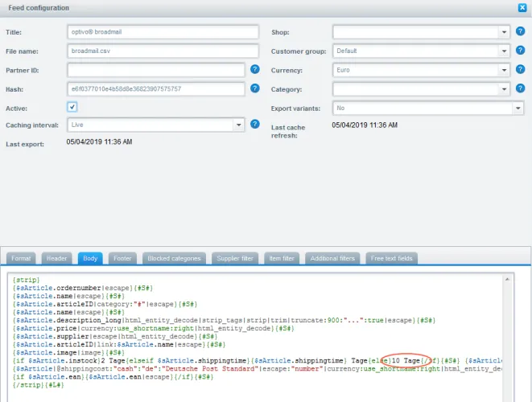532x402 pixels.
Task: Focus the empty Partner ID field
Action: tap(156, 70)
